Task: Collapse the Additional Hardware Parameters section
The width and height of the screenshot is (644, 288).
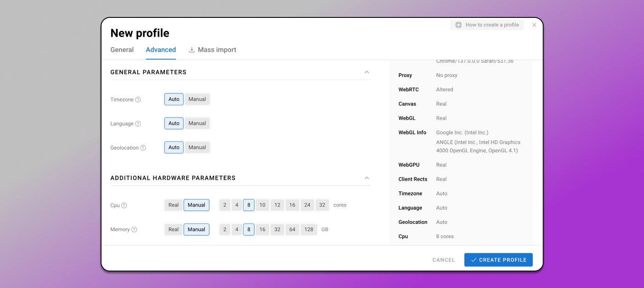Action: click(367, 178)
